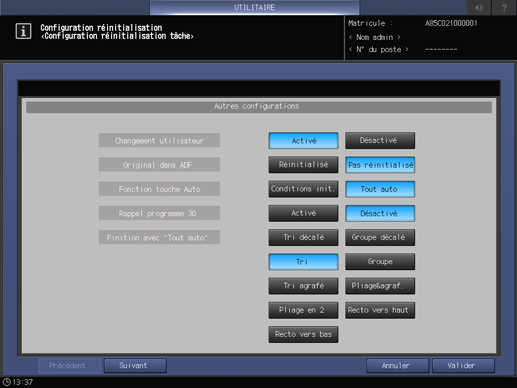Image resolution: width=517 pixels, height=388 pixels.
Task: Select the Groupe finishing option
Action: point(380,262)
